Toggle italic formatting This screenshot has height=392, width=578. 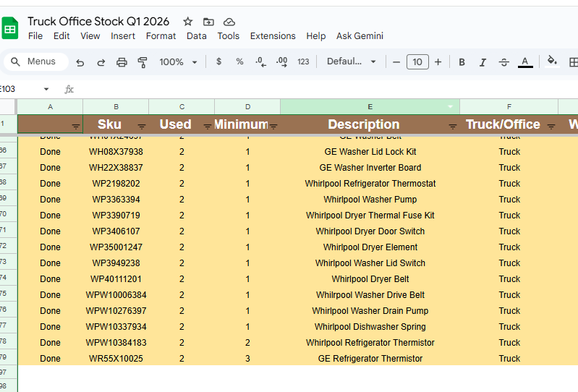(x=483, y=62)
